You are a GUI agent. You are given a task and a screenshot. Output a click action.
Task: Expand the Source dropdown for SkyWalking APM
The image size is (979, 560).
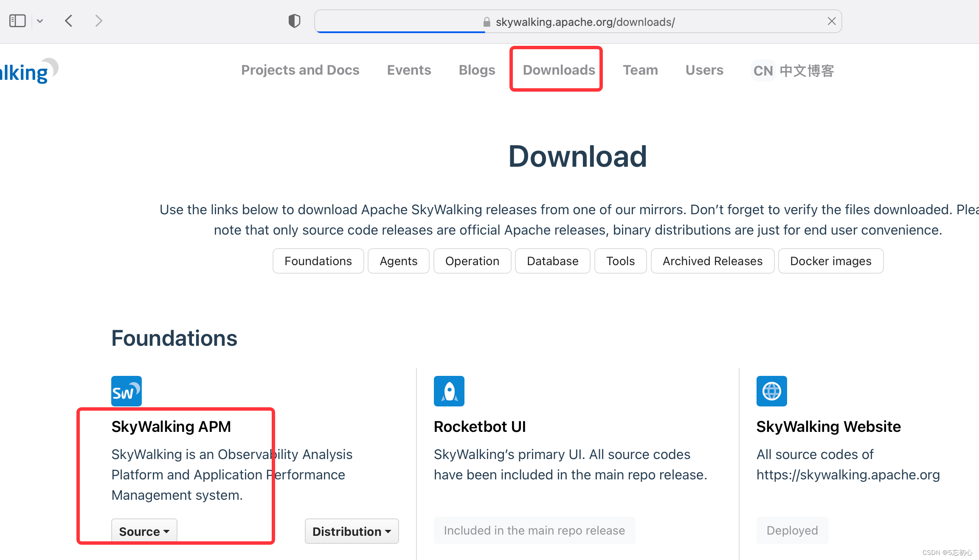(x=144, y=531)
